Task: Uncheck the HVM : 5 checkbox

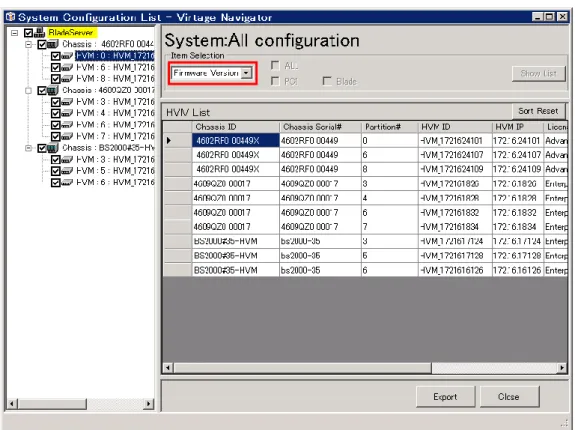Action: 56,171
